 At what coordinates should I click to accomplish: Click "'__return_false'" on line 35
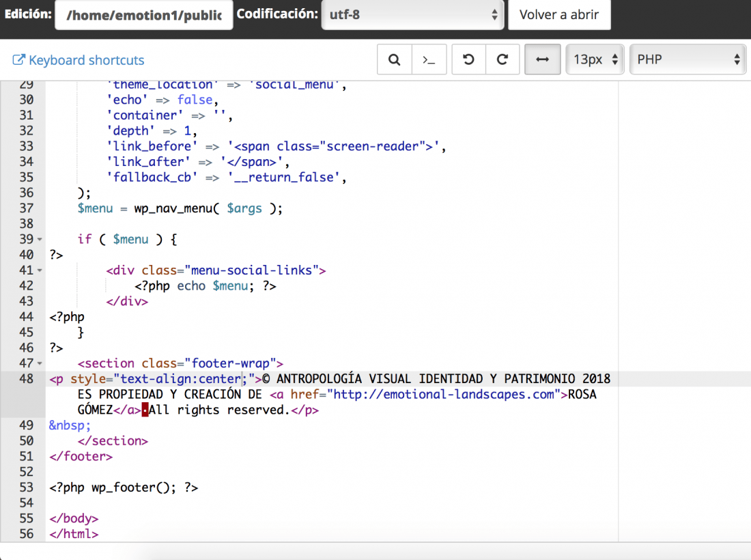pos(283,178)
